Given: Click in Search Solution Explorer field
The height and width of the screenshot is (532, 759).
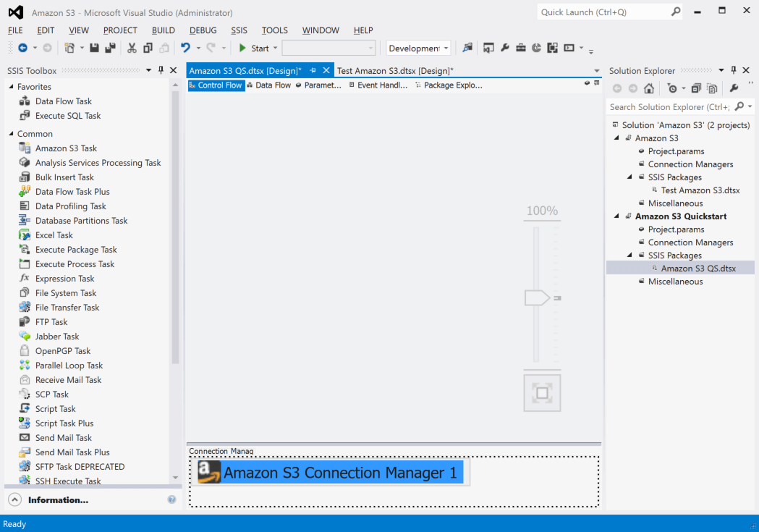Looking at the screenshot, I should (x=669, y=107).
